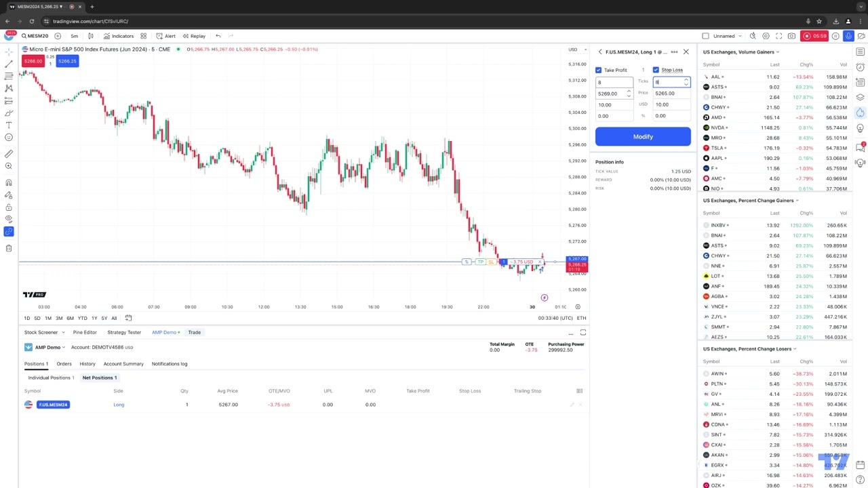
Task: Toggle hide all drawings eye icon
Action: [x=9, y=219]
